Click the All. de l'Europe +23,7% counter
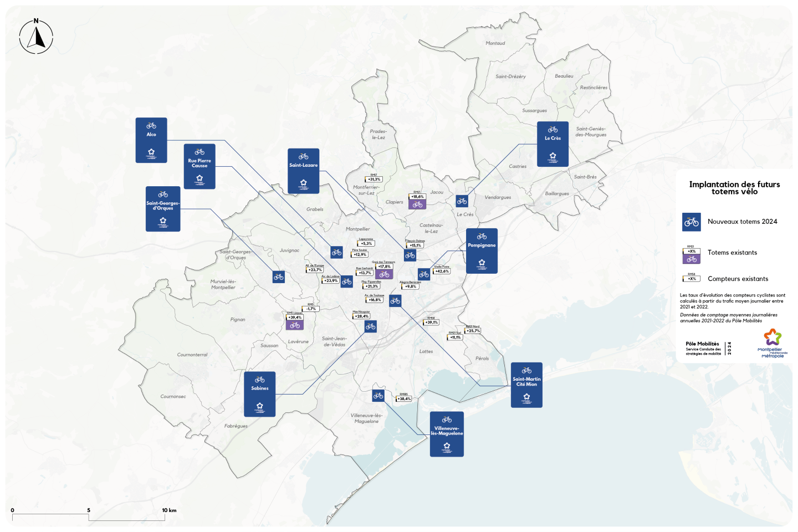The height and width of the screenshot is (532, 798). [x=315, y=268]
